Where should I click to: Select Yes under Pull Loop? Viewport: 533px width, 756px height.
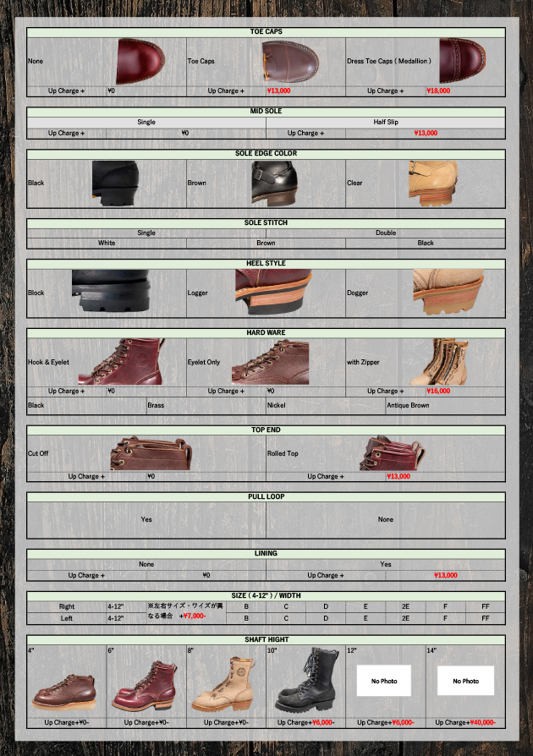pyautogui.click(x=146, y=519)
